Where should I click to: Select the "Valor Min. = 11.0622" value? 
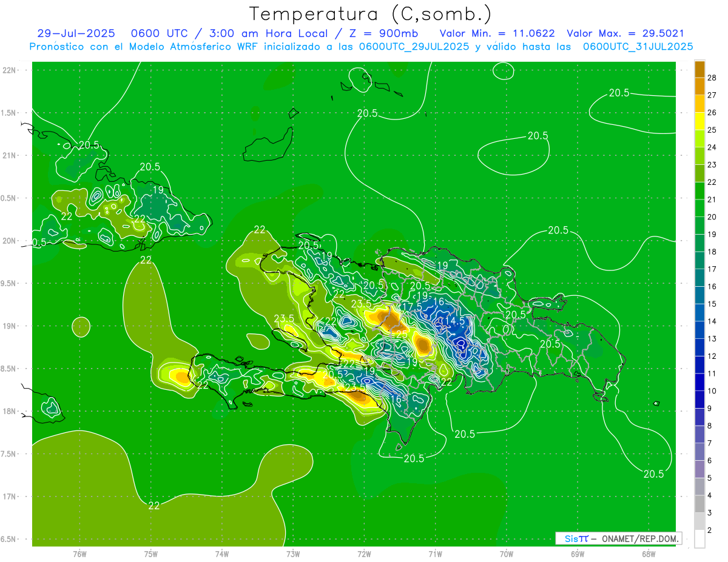[x=497, y=33]
